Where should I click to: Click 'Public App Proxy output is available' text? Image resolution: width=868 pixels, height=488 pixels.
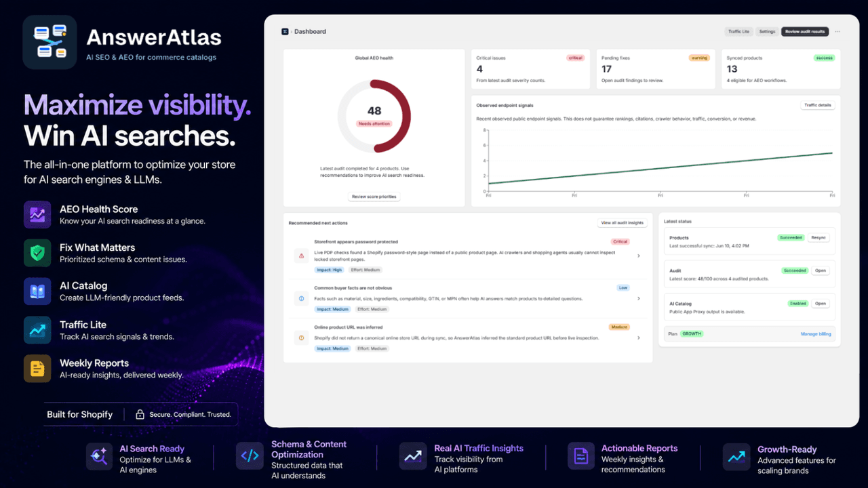pyautogui.click(x=707, y=312)
